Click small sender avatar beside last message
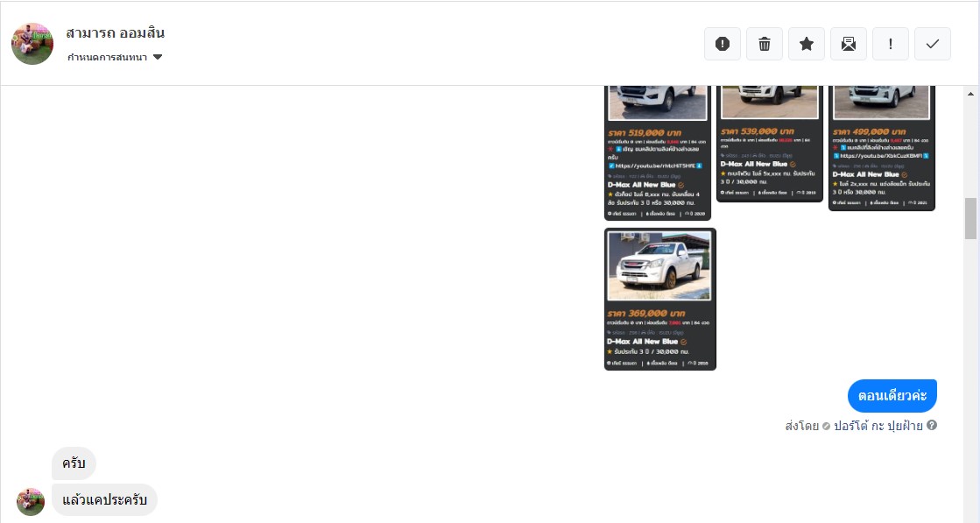This screenshot has width=980, height=523. 31,501
